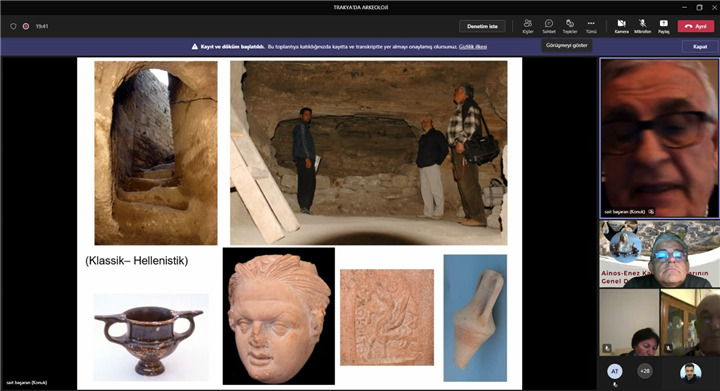Viewport: 720px width, 391px height.
Task: Maximize the Teams meeting window
Action: [x=699, y=7]
